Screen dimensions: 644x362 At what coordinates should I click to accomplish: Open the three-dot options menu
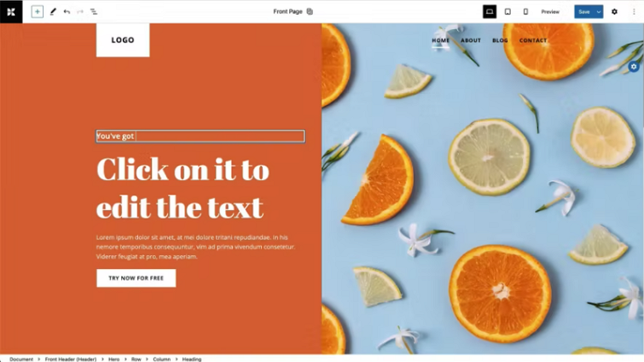634,11
